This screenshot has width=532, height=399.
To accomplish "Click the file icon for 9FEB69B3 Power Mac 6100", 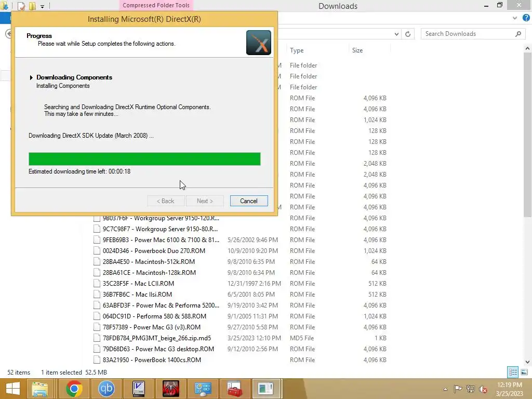I will [x=97, y=240].
